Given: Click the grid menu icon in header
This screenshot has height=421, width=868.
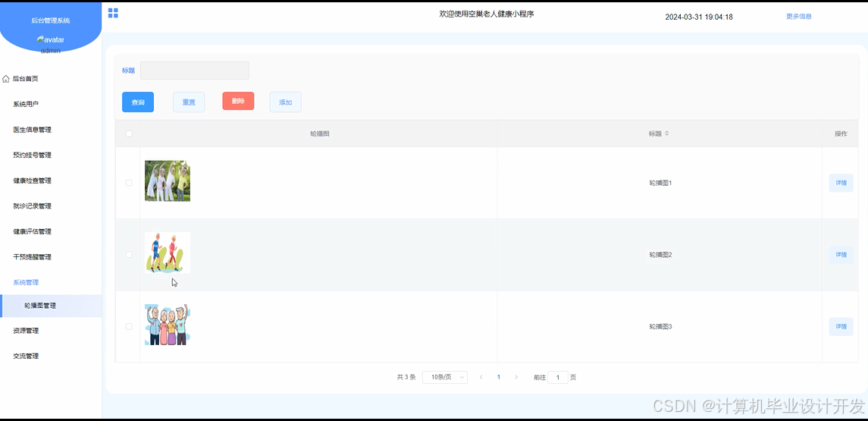Looking at the screenshot, I should click(x=113, y=13).
